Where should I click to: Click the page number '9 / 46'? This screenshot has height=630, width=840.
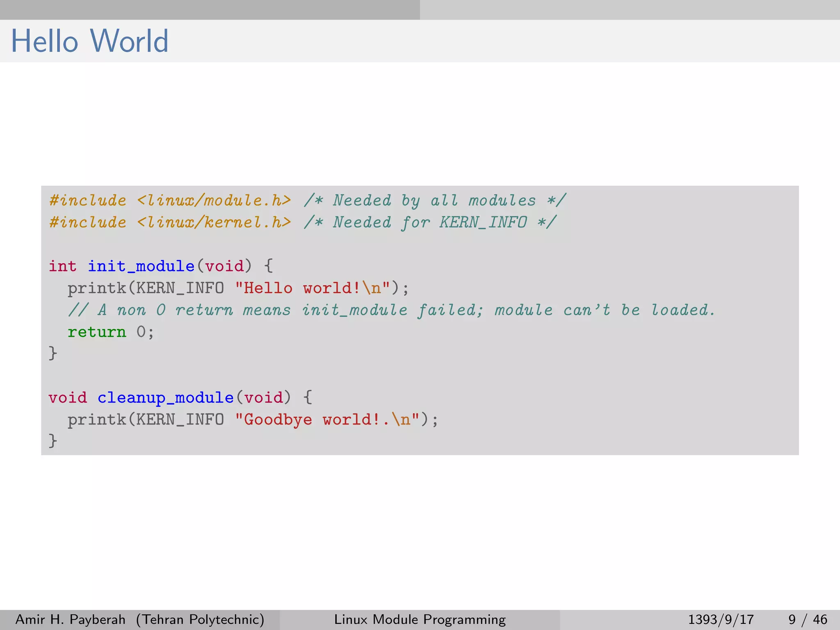808,619
